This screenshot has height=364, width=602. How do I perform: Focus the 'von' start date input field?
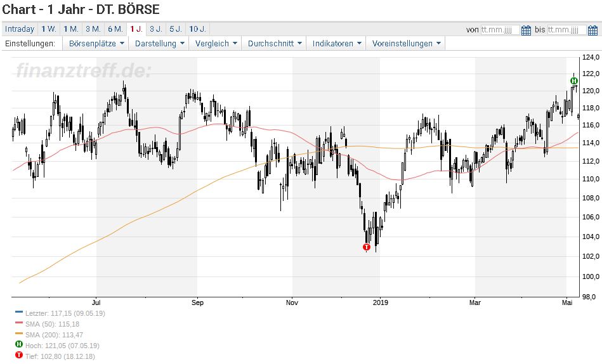(500, 30)
